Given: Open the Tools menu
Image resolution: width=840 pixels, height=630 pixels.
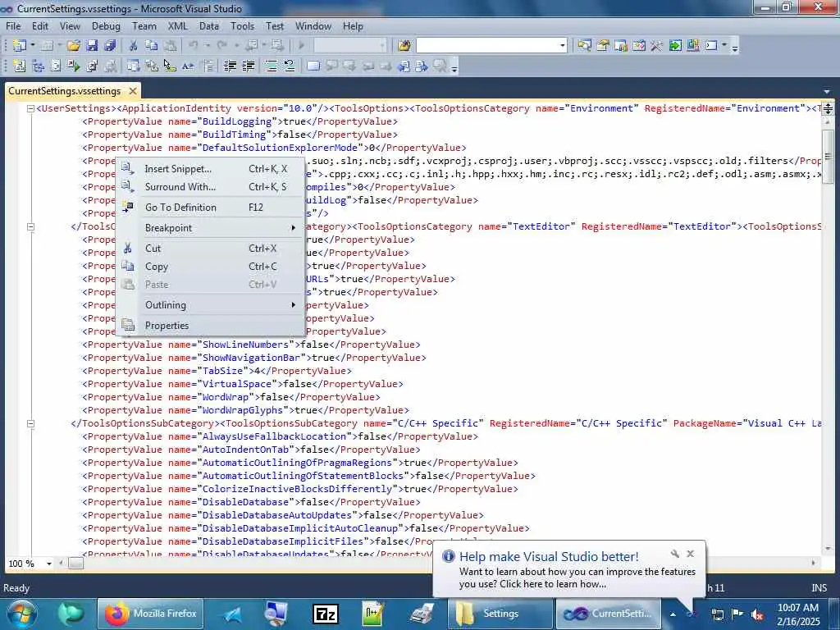Looking at the screenshot, I should tap(242, 26).
